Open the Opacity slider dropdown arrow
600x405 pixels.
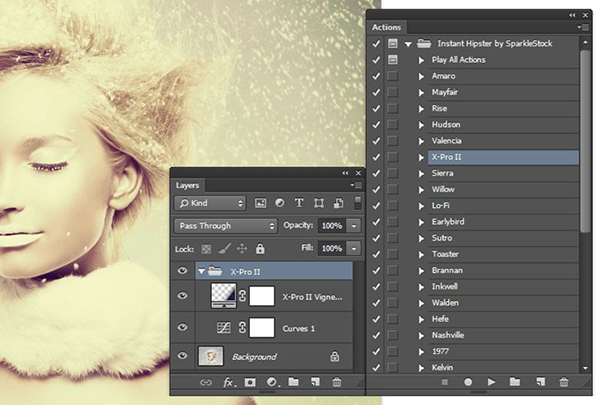tap(355, 226)
